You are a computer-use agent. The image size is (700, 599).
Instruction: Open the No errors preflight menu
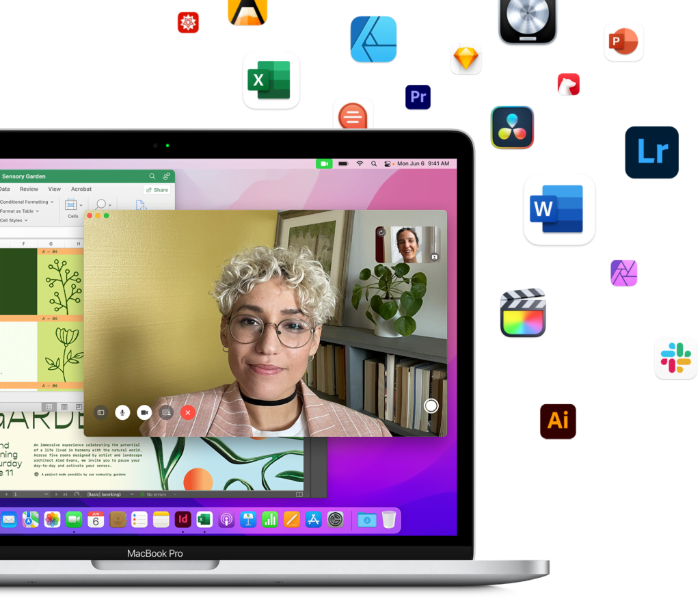point(159,494)
